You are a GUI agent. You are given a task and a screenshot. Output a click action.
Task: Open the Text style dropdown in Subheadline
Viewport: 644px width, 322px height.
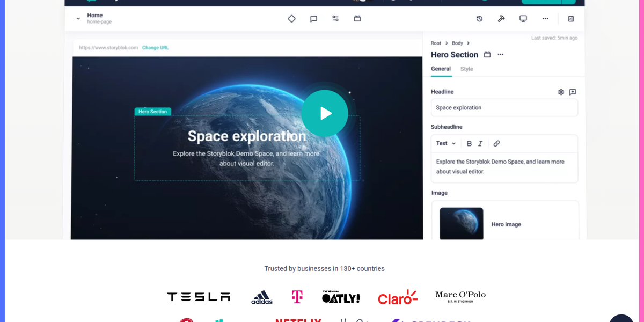coord(445,143)
